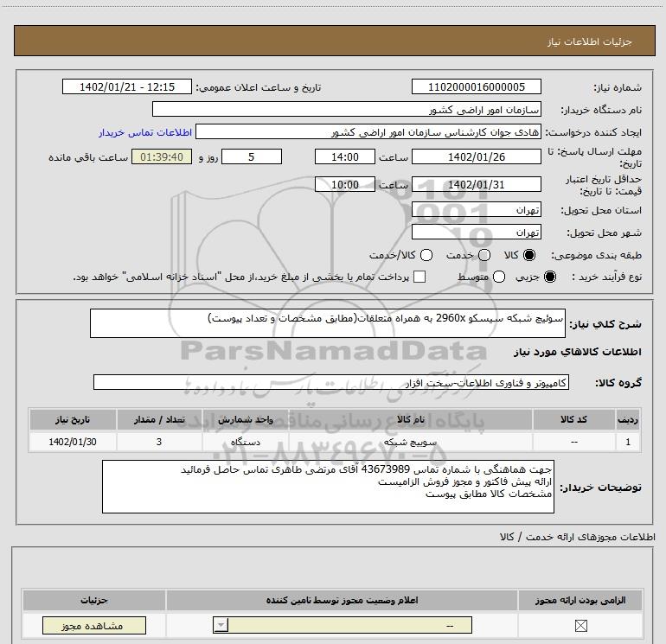This screenshot has height=644, width=666.
Task: Click the تاریخ نیاز column header
Action: coord(73,419)
